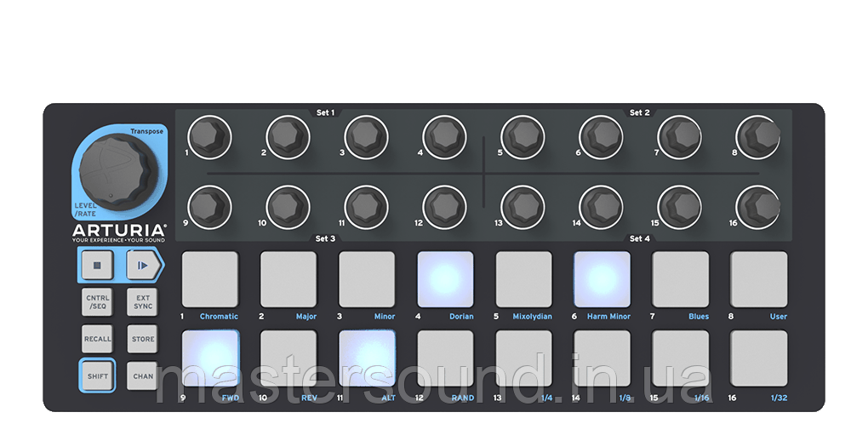Image resolution: width=868 pixels, height=441 pixels.
Task: Hit the Stop button
Action: click(97, 266)
